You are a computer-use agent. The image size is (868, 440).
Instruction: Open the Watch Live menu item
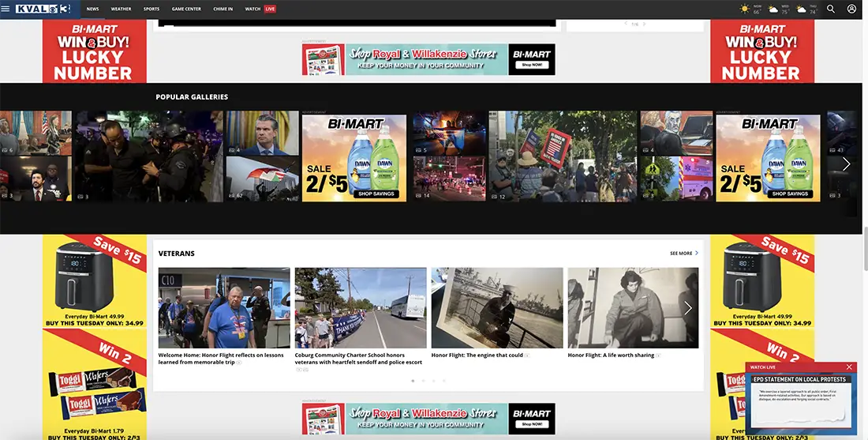click(260, 9)
